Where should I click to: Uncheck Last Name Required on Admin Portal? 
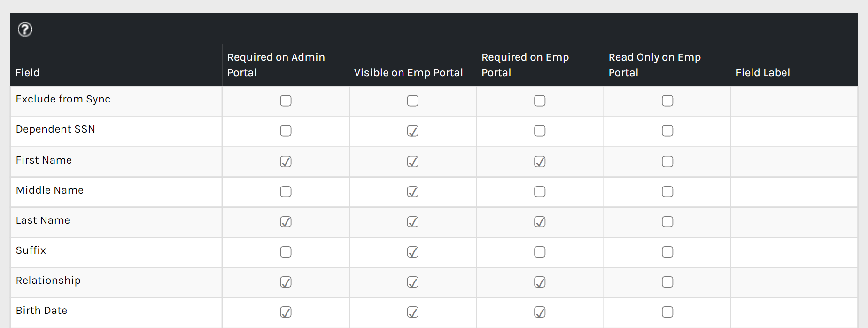point(286,222)
